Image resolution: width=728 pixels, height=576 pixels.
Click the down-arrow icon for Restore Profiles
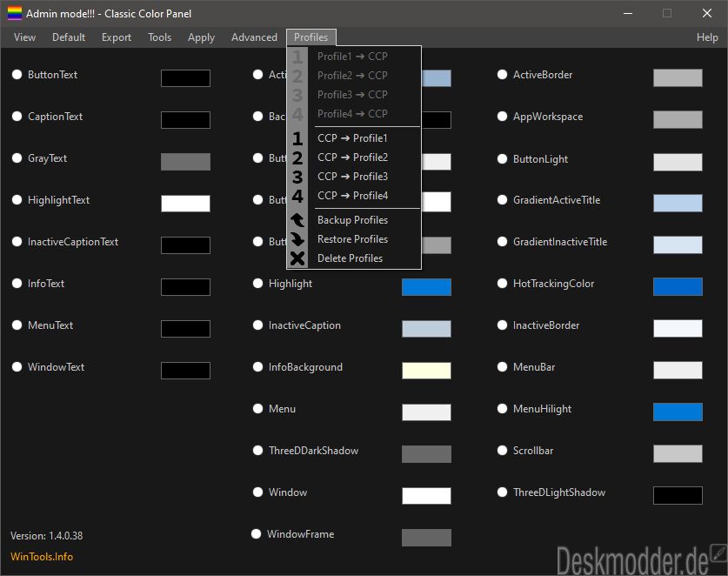pyautogui.click(x=297, y=239)
